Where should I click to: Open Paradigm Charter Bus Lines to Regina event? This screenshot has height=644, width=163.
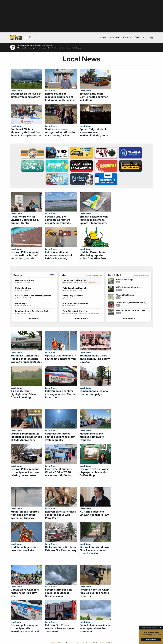tap(33, 311)
